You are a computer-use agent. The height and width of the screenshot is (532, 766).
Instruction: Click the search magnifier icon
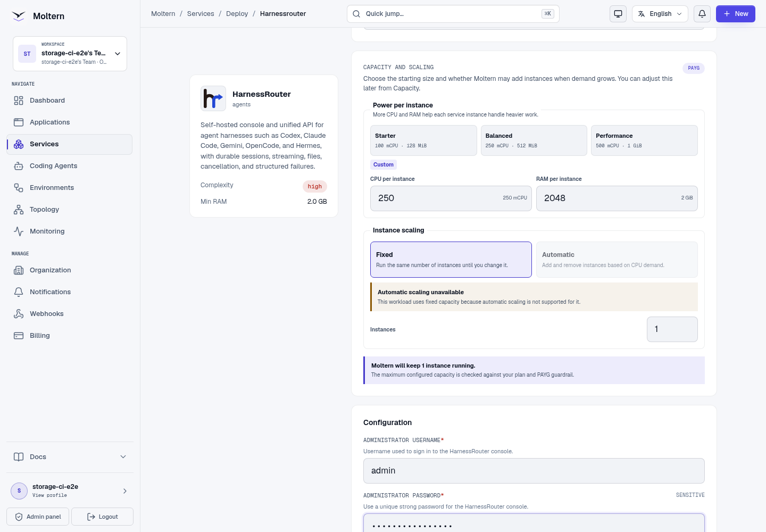(356, 14)
